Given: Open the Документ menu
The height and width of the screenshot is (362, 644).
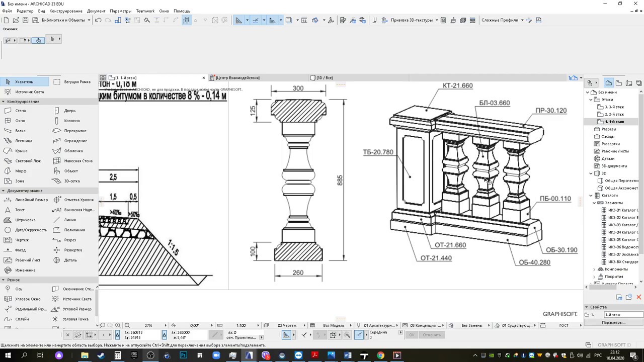Looking at the screenshot, I should tap(96, 11).
